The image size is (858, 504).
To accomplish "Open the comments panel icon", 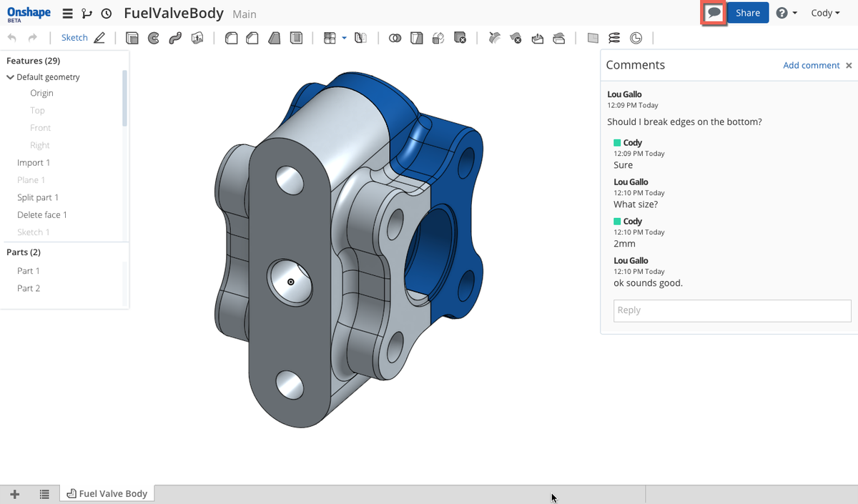I will 713,12.
